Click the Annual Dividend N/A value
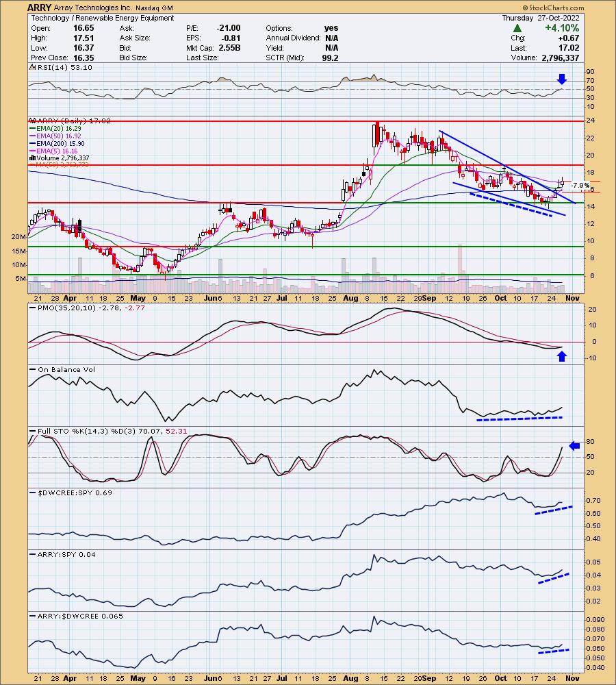This screenshot has width=616, height=685. click(x=332, y=38)
